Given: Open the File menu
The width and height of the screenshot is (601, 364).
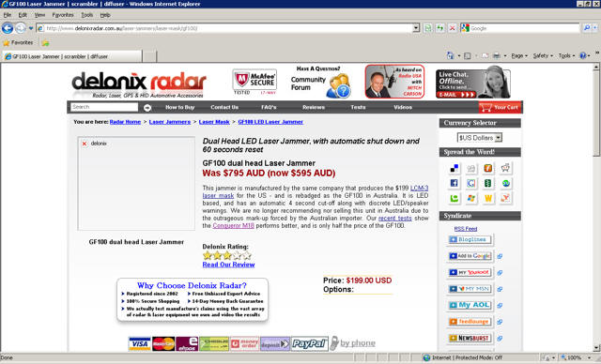Looking at the screenshot, I should tap(8, 15).
